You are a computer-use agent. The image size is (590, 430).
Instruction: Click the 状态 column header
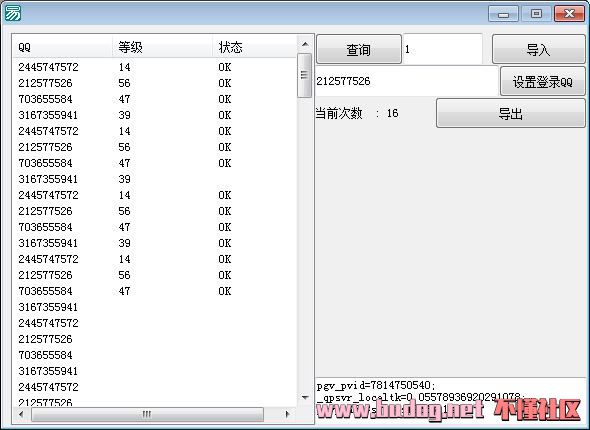coord(255,47)
